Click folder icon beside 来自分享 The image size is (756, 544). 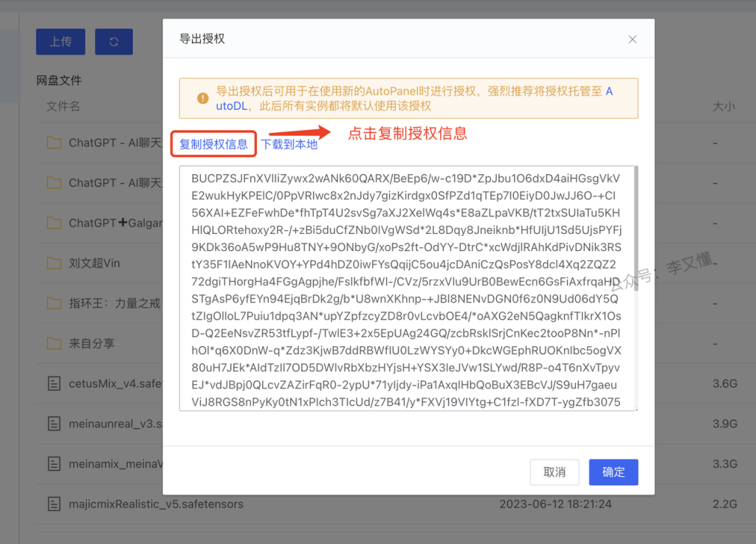click(53, 343)
